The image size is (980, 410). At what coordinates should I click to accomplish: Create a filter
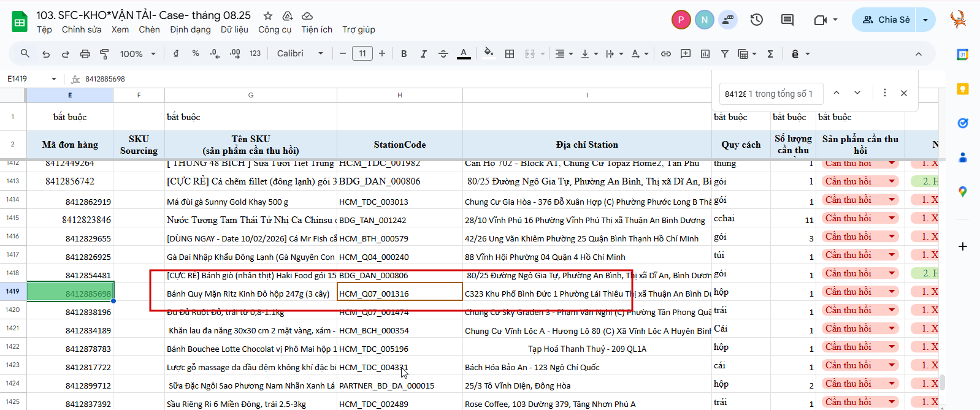pyautogui.click(x=725, y=54)
